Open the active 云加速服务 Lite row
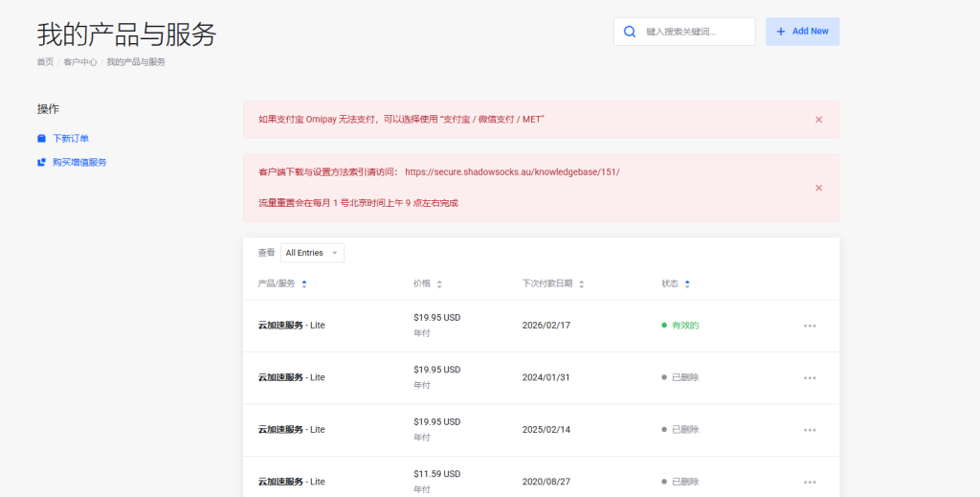The height and width of the screenshot is (497, 980). click(x=291, y=326)
